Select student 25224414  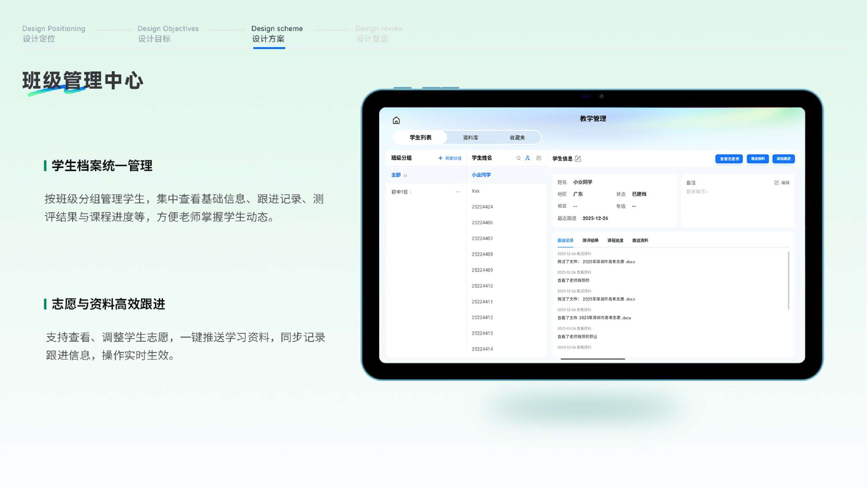(506, 349)
